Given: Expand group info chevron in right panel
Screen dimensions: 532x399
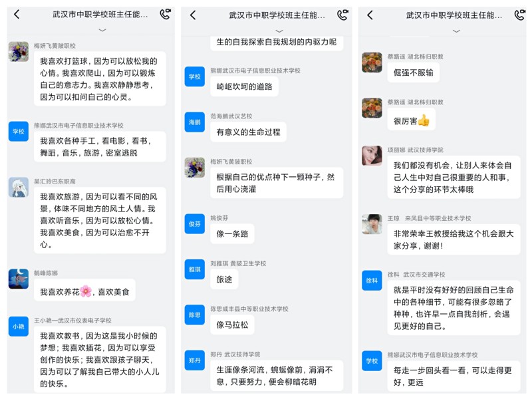Looking at the screenshot, I should pyautogui.click(x=457, y=31).
